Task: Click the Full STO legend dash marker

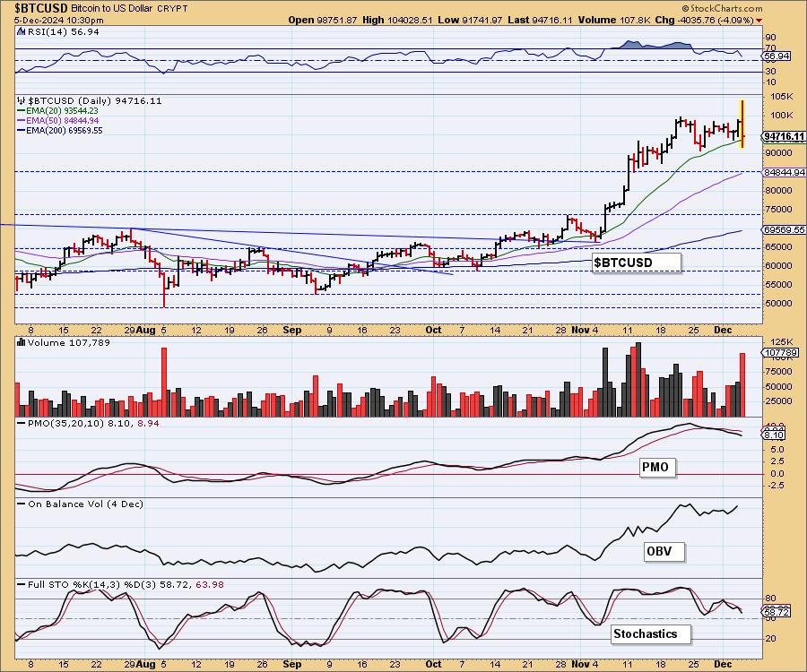Action: click(22, 584)
